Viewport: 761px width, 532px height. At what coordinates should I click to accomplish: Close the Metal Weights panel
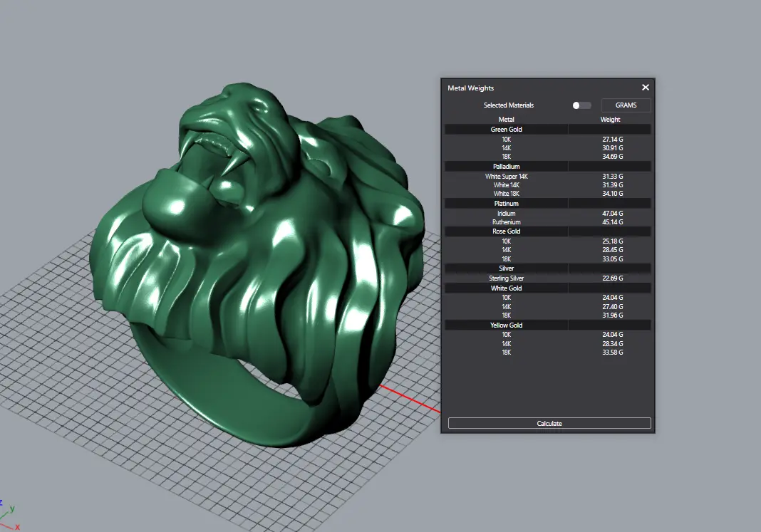pyautogui.click(x=645, y=88)
